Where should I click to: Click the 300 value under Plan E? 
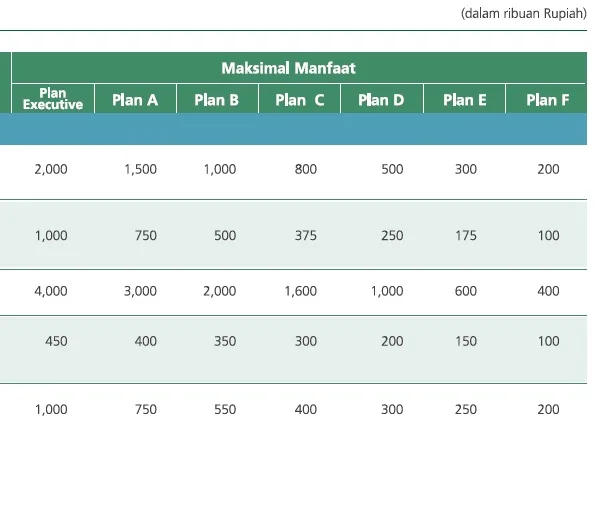tap(466, 169)
